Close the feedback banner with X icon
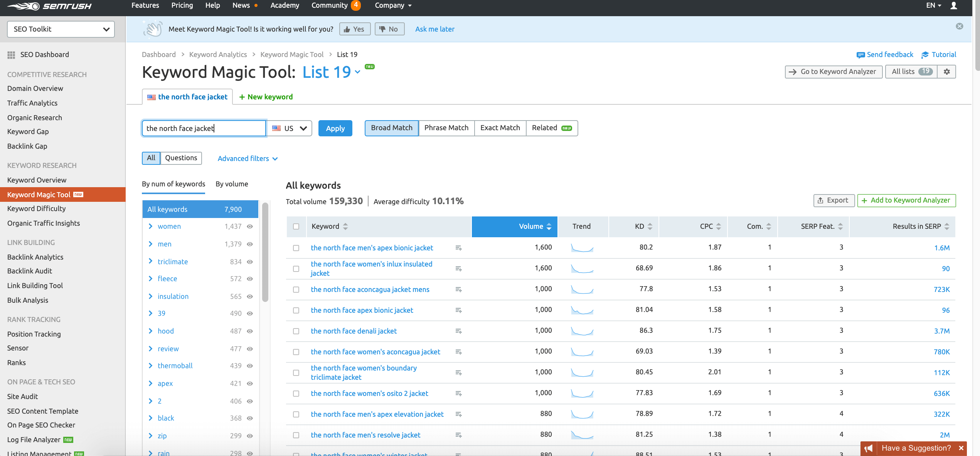This screenshot has width=980, height=456. coord(960,26)
